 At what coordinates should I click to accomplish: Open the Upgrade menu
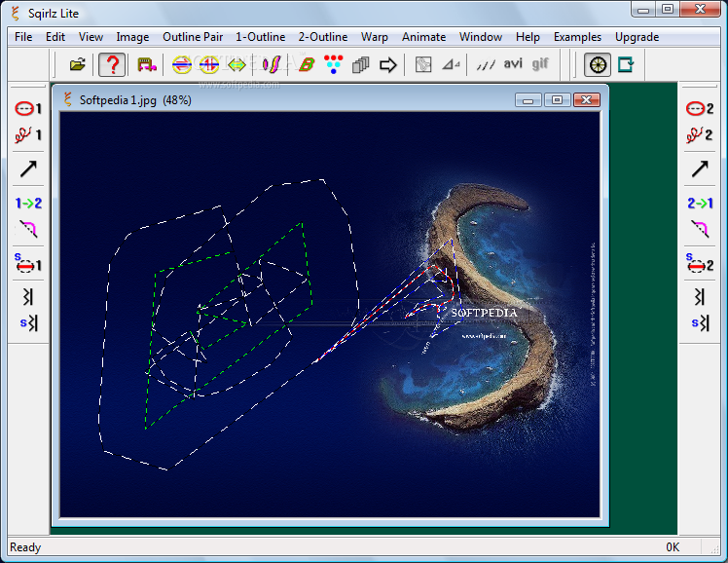pos(637,37)
